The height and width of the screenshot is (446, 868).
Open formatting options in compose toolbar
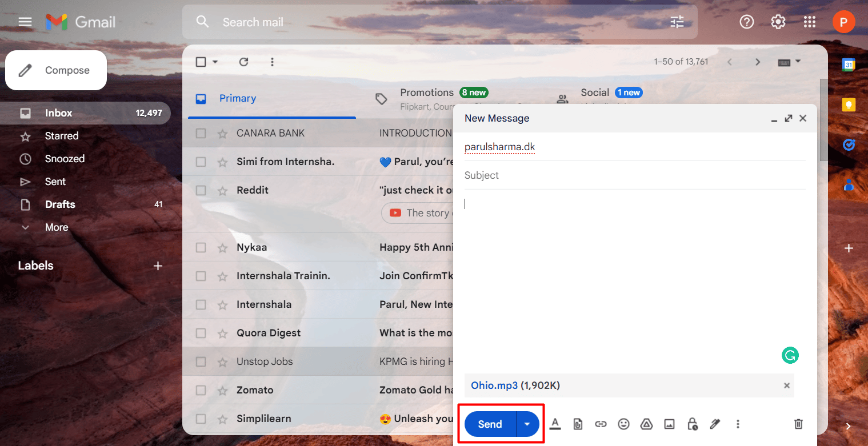[x=555, y=424]
